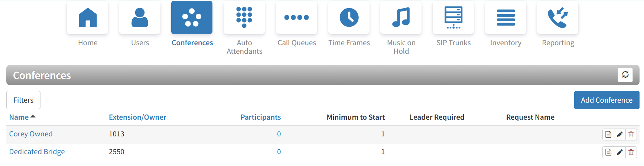
Task: Edit the Corey Owned conference
Action: pos(619,135)
